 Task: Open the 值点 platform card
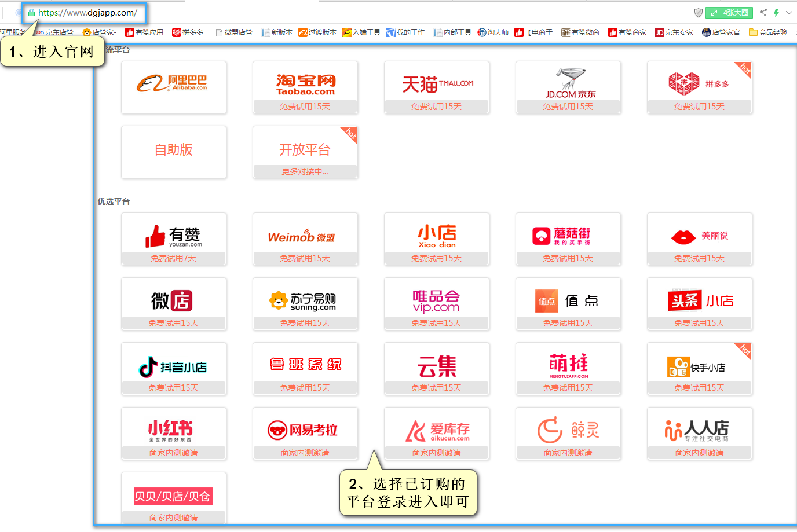pyautogui.click(x=568, y=304)
